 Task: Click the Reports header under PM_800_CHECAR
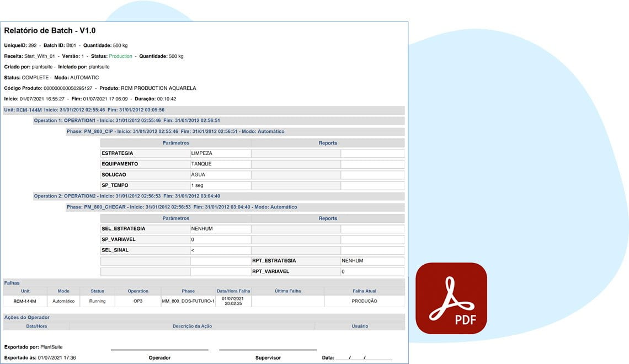pyautogui.click(x=328, y=218)
